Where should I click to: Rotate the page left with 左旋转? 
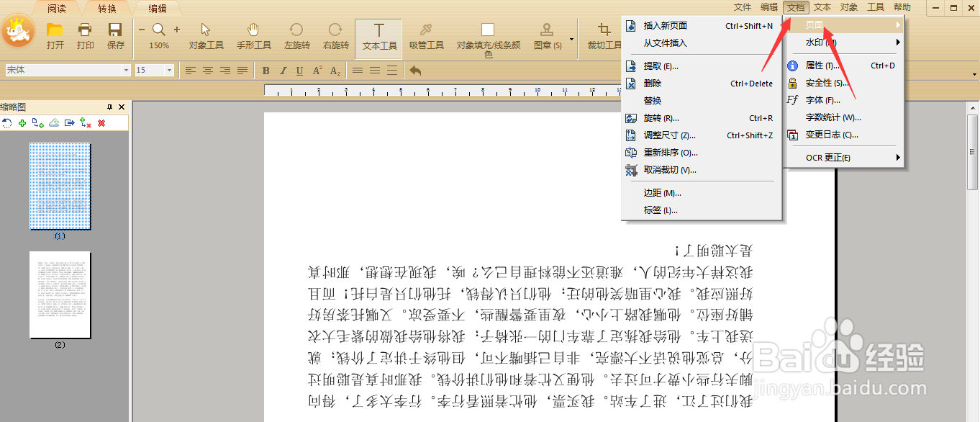[296, 37]
